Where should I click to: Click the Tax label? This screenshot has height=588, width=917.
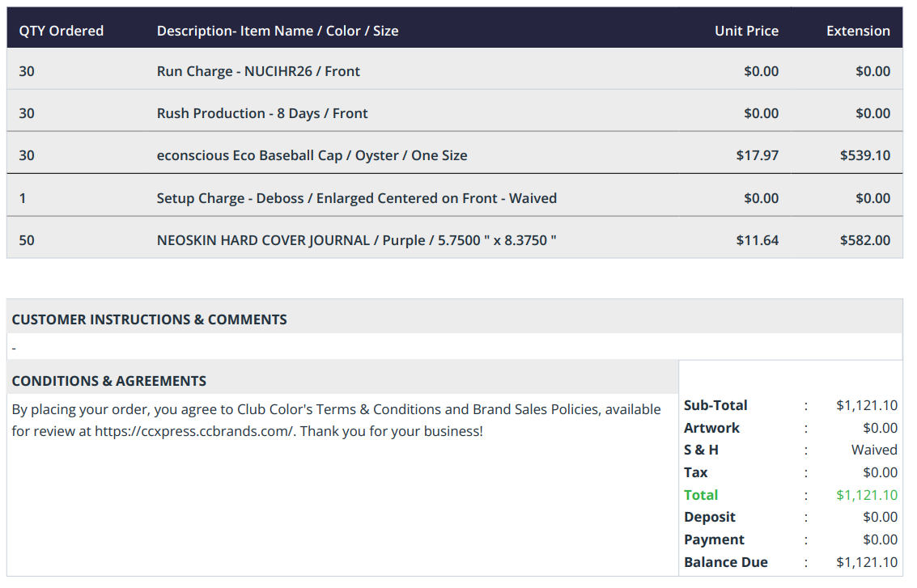click(695, 472)
